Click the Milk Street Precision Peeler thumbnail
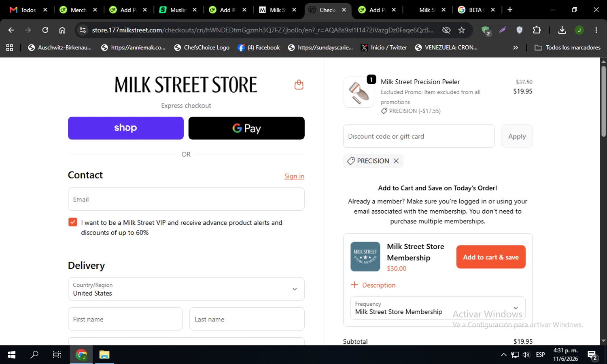 [359, 92]
